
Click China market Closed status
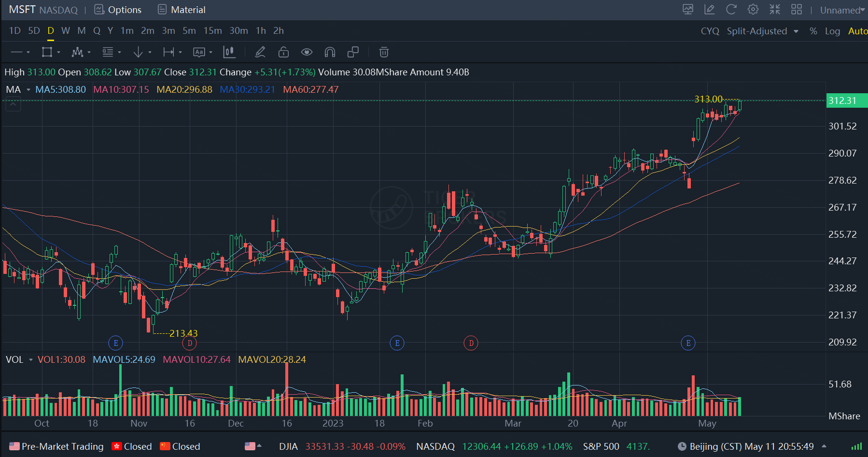click(180, 446)
